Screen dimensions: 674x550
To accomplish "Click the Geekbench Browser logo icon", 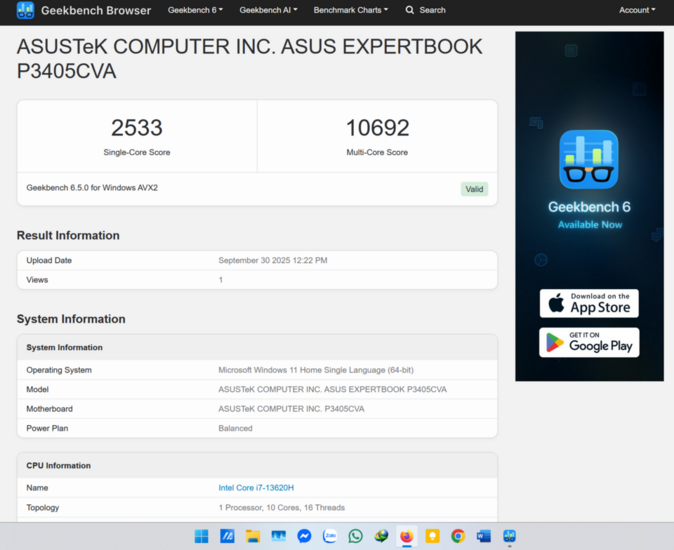I will pos(25,10).
